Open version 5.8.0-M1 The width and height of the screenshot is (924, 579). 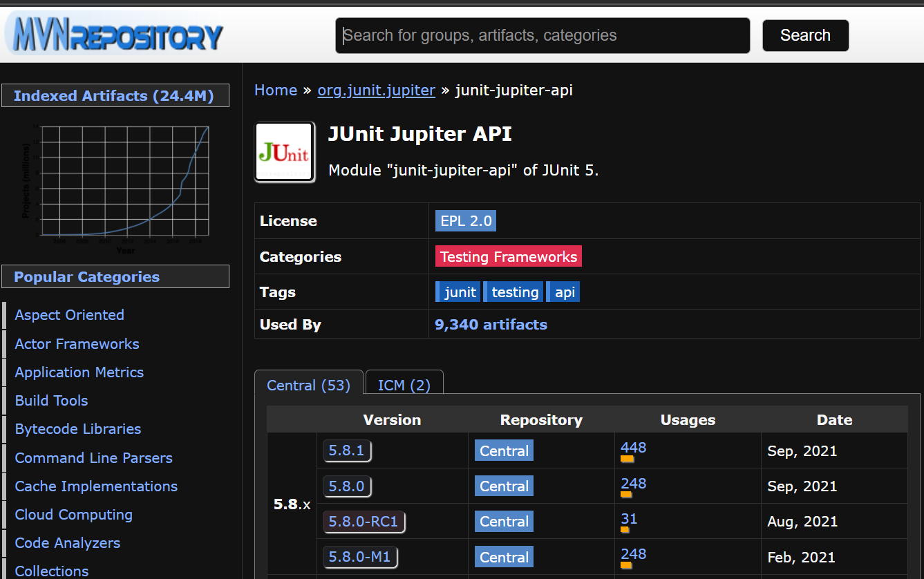[x=360, y=557]
